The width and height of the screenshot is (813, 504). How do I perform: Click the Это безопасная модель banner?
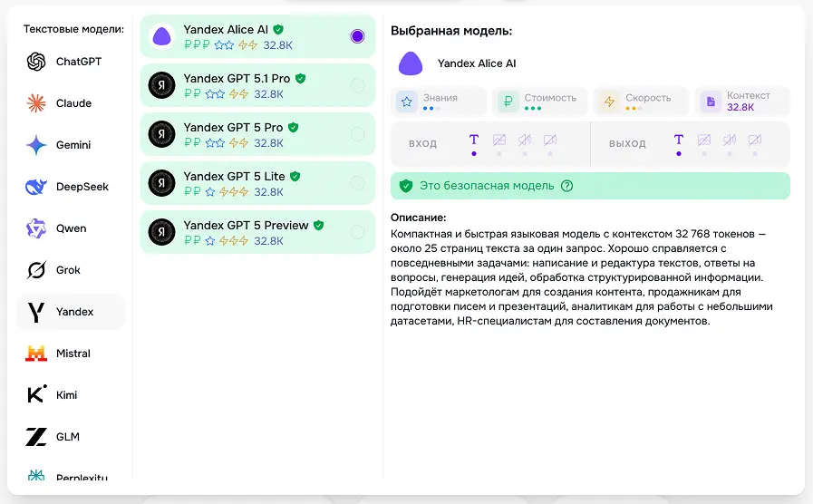590,186
